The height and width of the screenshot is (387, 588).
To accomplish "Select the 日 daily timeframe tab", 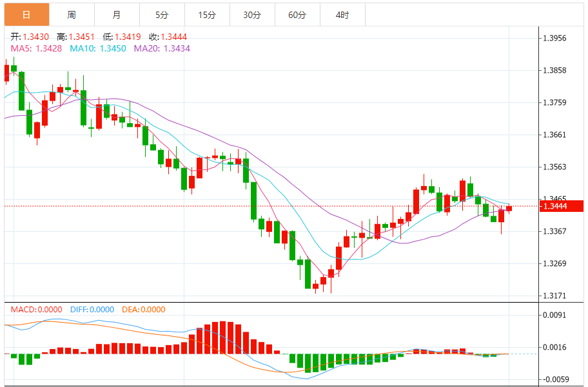I will [x=26, y=15].
